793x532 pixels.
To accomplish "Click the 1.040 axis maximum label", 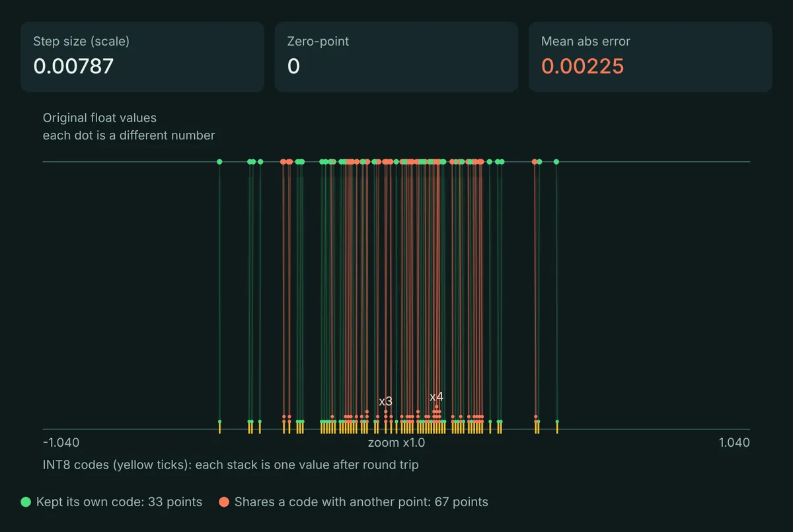I will (x=734, y=443).
